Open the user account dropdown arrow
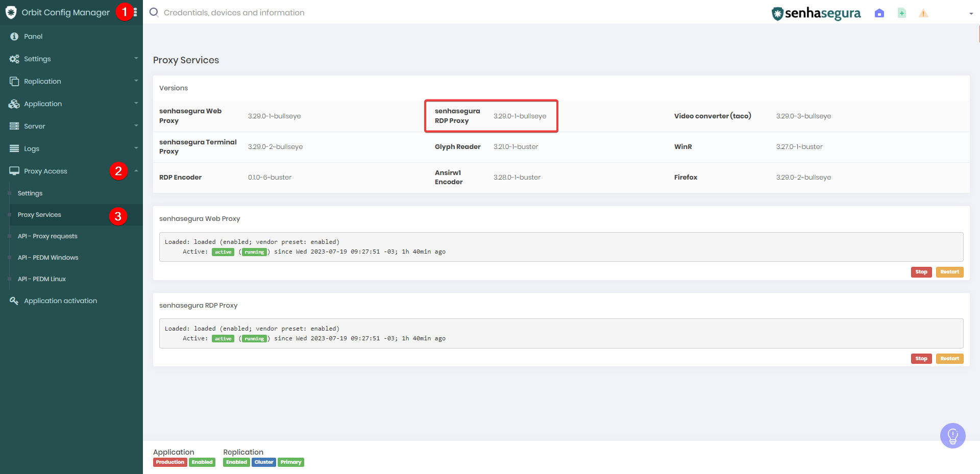The width and height of the screenshot is (980, 474). [971, 14]
